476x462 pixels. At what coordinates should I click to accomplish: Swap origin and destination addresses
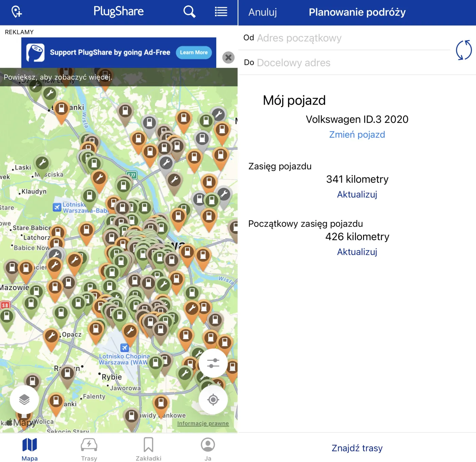point(464,50)
